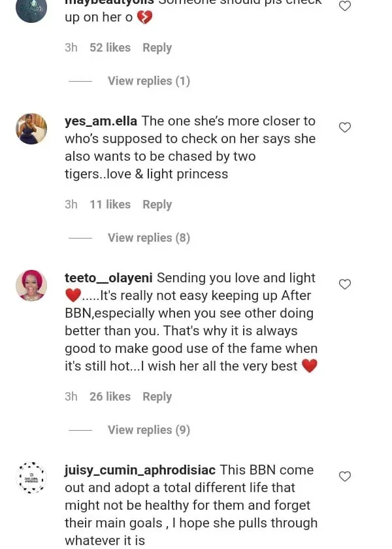The width and height of the screenshot is (392, 549).
Task: Open juisy_cumin_aphrodisiac username link
Action: [140, 470]
